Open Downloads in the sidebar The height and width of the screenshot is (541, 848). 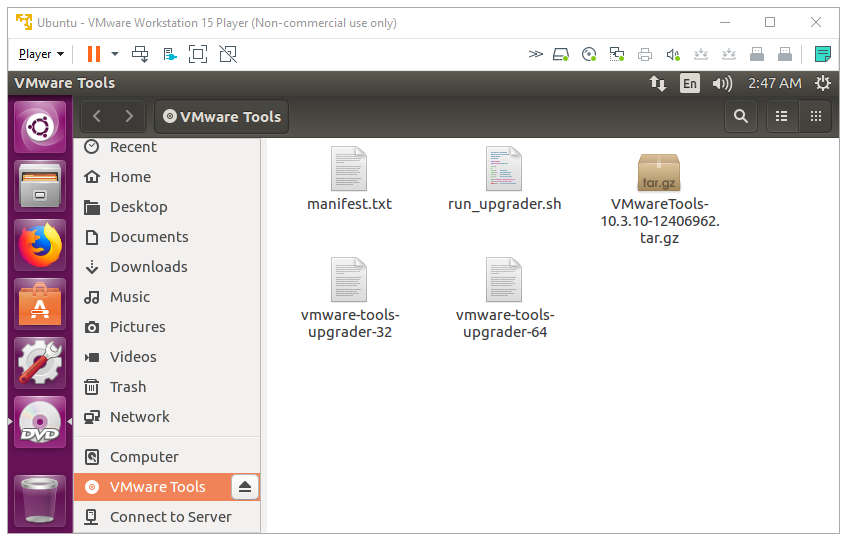(167, 267)
